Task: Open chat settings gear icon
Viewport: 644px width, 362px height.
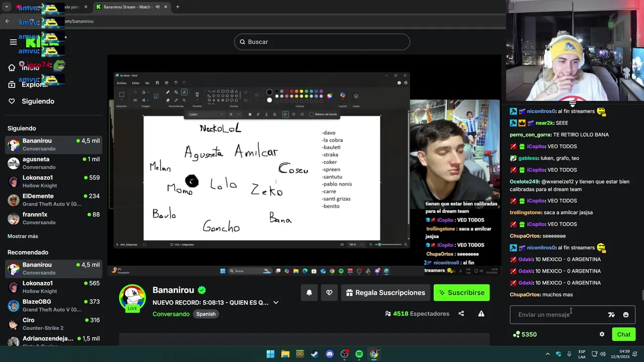Action: (602, 334)
